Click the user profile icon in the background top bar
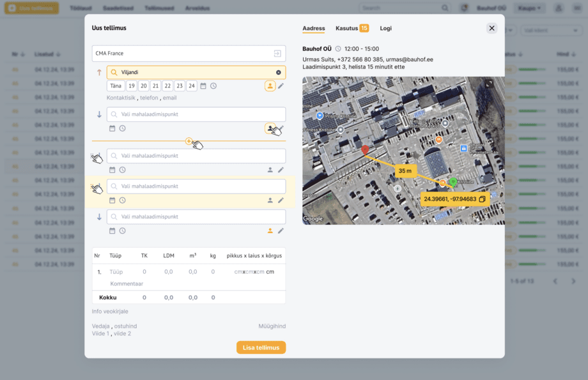 coord(559,8)
